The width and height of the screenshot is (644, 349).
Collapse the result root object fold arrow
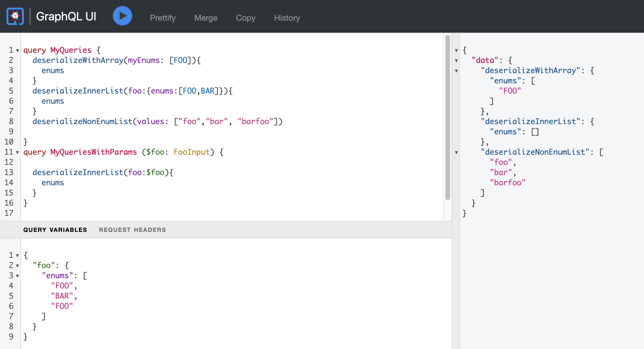tap(456, 51)
